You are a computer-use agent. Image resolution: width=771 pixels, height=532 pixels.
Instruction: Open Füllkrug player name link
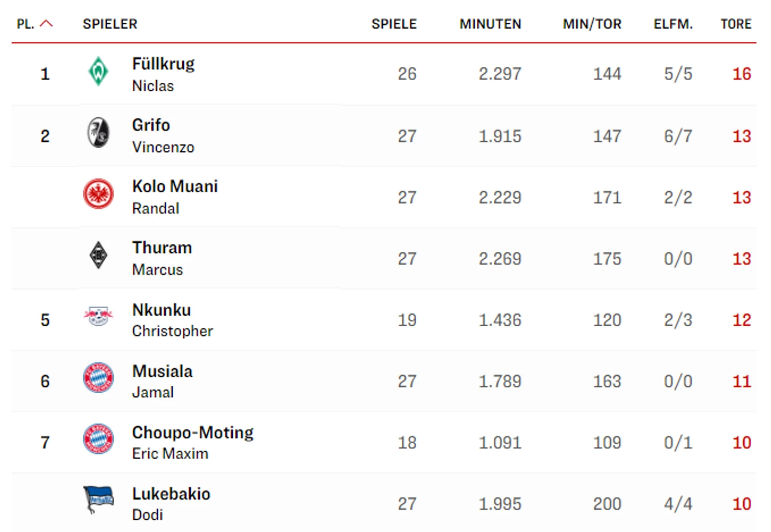[x=163, y=64]
